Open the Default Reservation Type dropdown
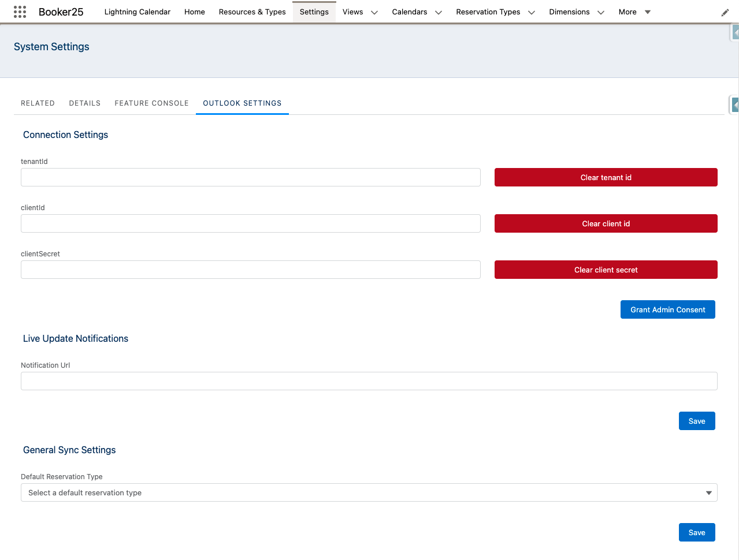 coord(369,492)
